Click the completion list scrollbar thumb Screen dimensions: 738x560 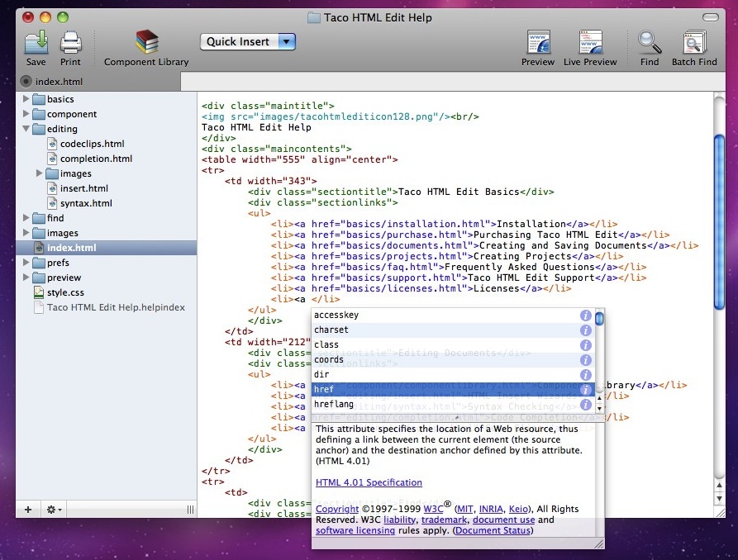tap(599, 319)
